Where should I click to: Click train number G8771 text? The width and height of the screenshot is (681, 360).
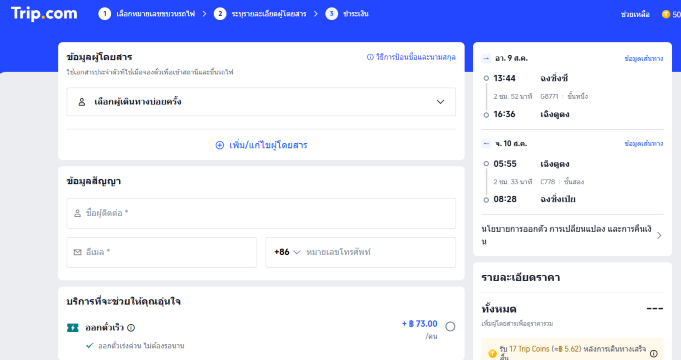[549, 96]
